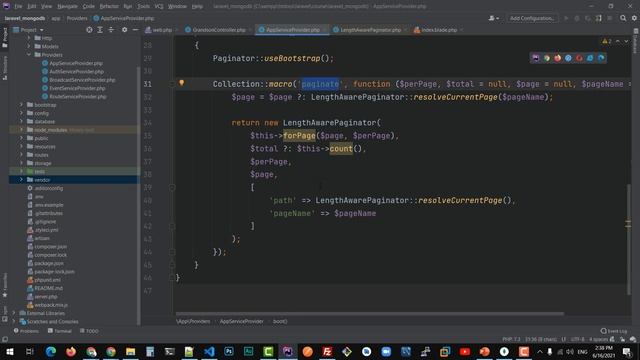Open FileZilla from the taskbar
640x360 pixels.
(x=327, y=351)
